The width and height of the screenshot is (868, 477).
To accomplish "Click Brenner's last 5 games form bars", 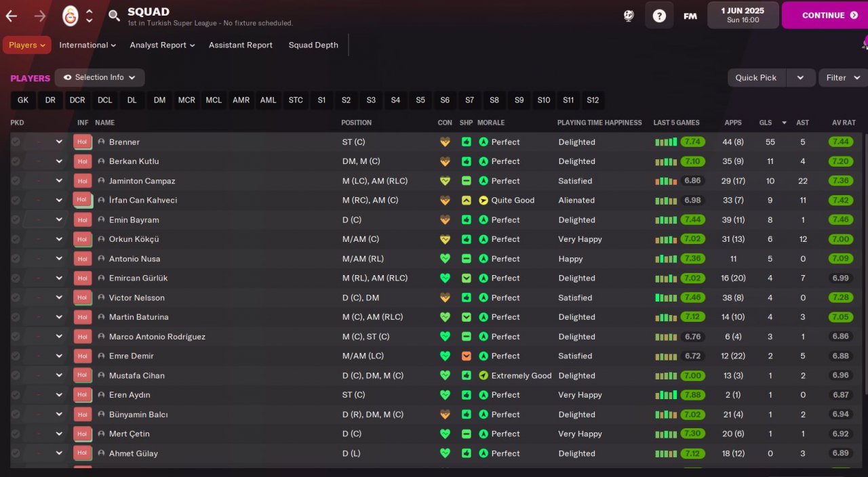I will pos(666,142).
